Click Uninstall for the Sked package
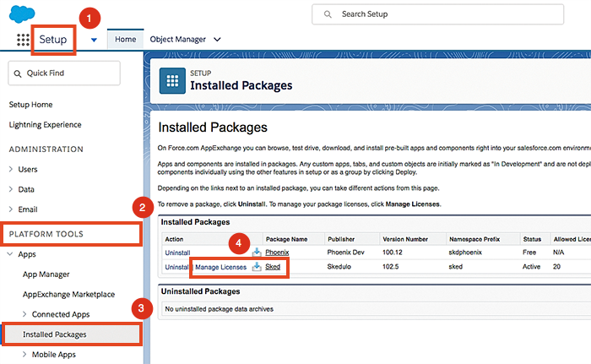This screenshot has height=364, width=591. coord(176,267)
